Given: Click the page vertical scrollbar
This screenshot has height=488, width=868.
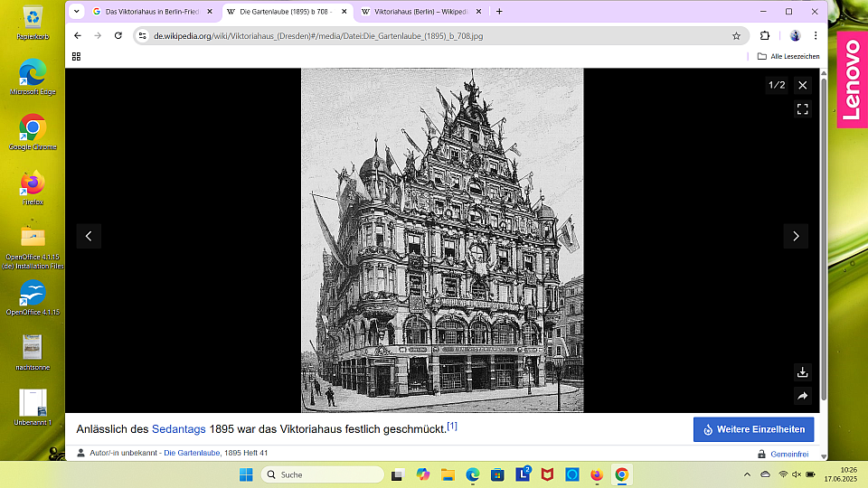Looking at the screenshot, I should tap(824, 238).
